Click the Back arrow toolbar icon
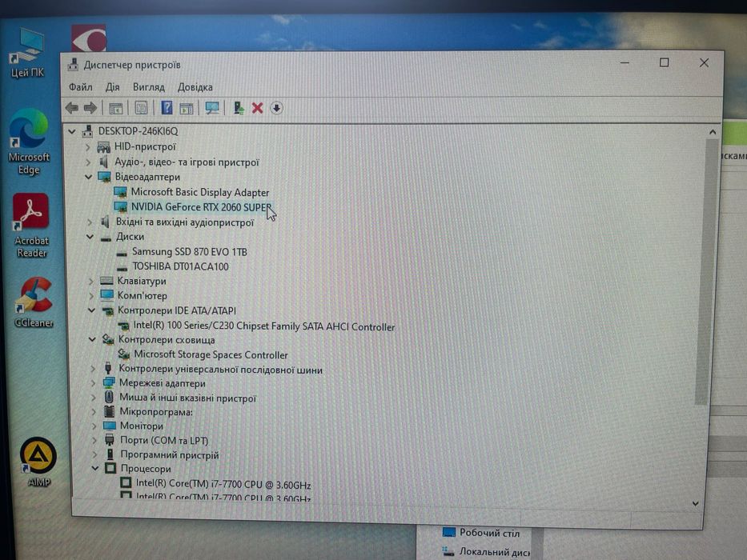The width and height of the screenshot is (747, 560). coord(72,108)
